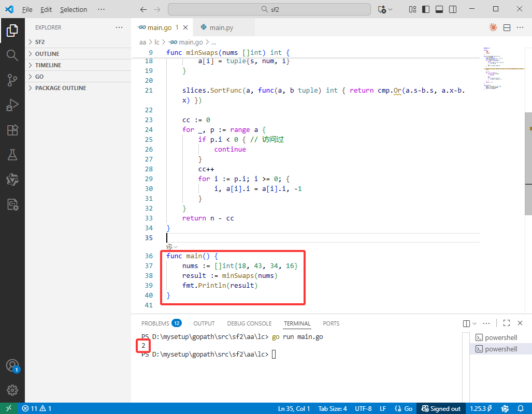Click the Go forward arrow
The image size is (532, 414).
click(x=157, y=9)
